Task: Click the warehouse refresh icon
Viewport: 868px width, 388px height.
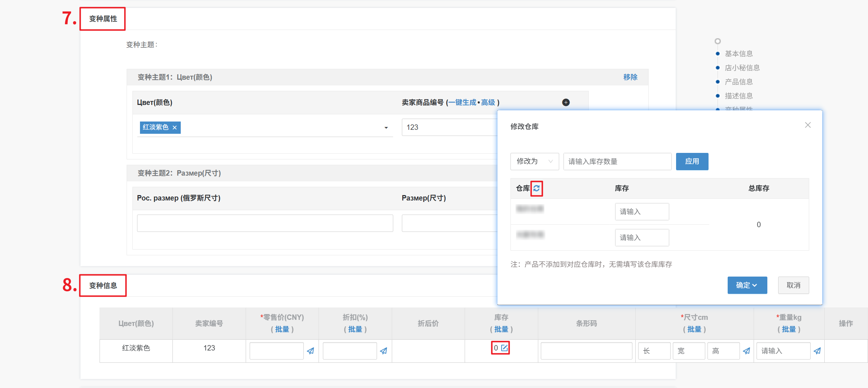Action: (x=536, y=188)
